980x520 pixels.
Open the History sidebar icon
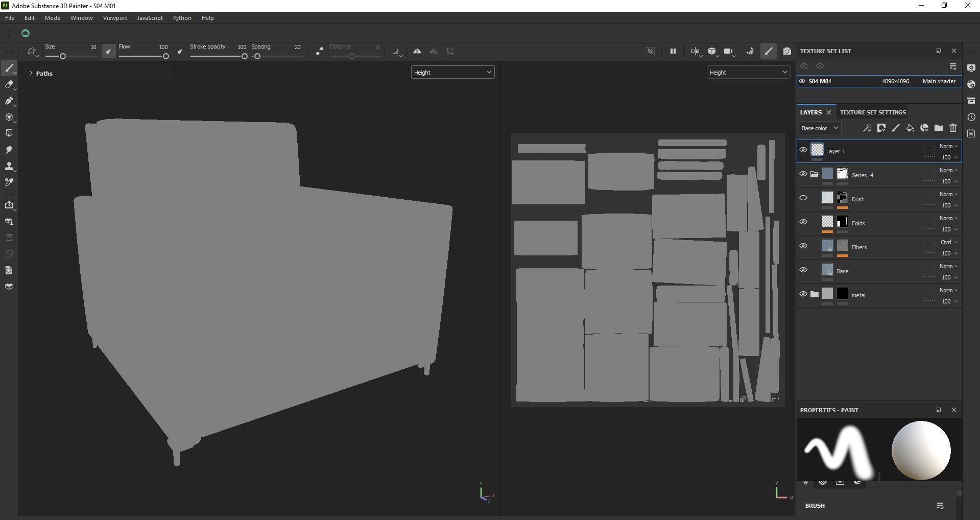(x=971, y=117)
